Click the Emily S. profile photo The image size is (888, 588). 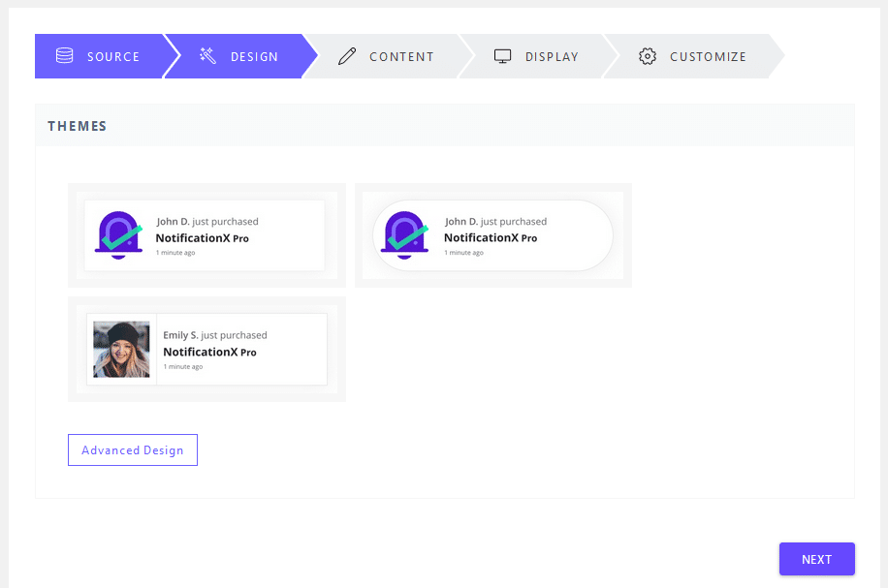coord(121,349)
